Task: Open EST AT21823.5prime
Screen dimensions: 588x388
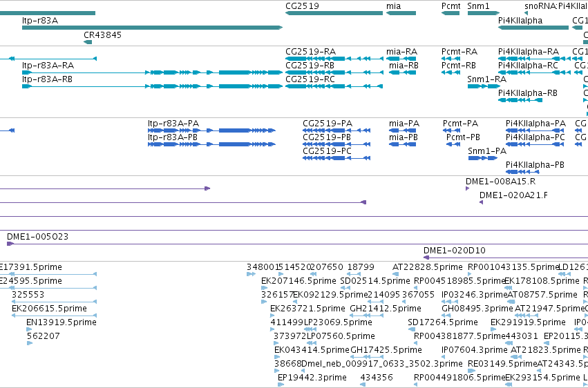Action: tap(516, 358)
